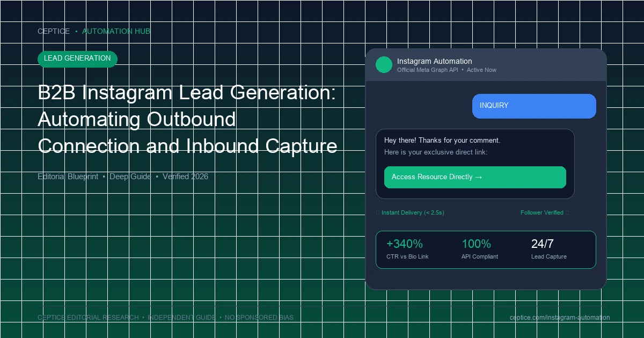644x338 pixels.
Task: Click the CEPTICE brand text
Action: click(x=54, y=31)
